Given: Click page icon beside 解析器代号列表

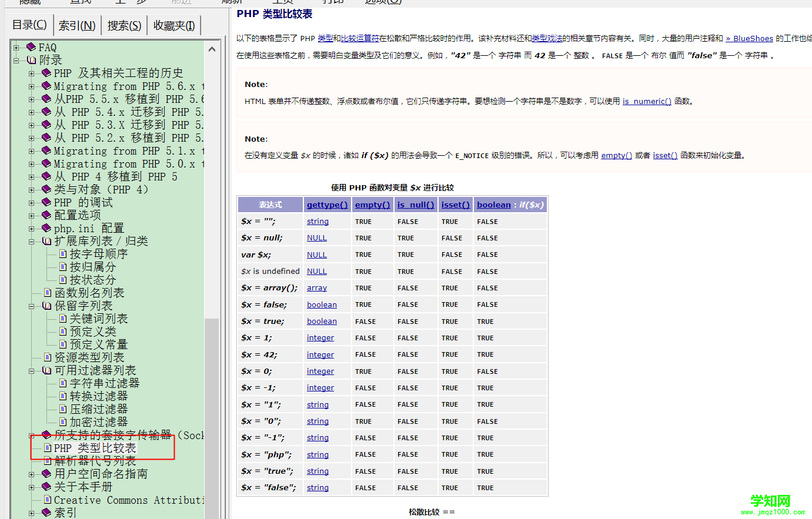Looking at the screenshot, I should (x=48, y=461).
